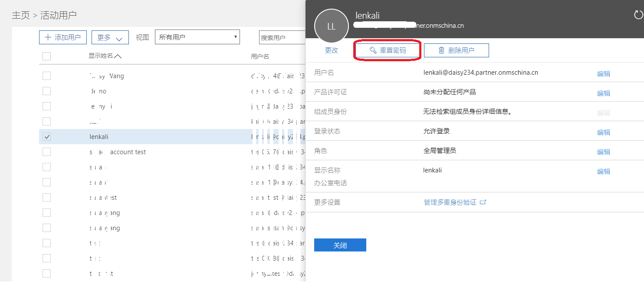Click the refresh icon in panel header

638,15
